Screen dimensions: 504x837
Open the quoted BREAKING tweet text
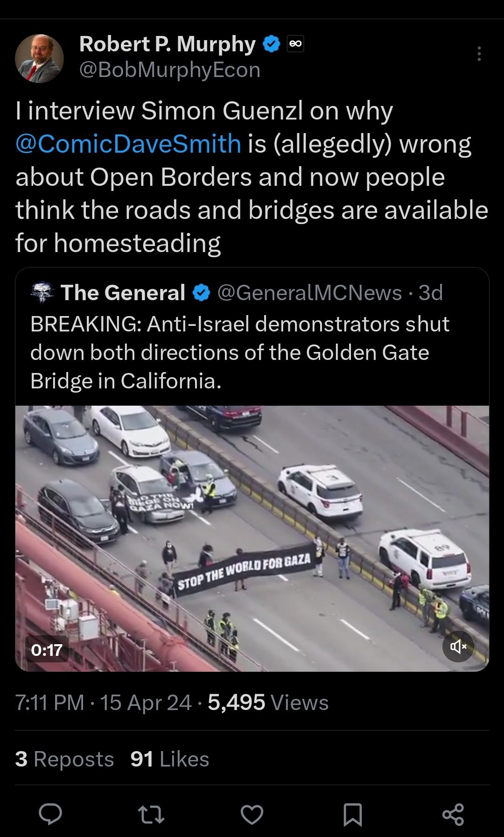point(240,352)
